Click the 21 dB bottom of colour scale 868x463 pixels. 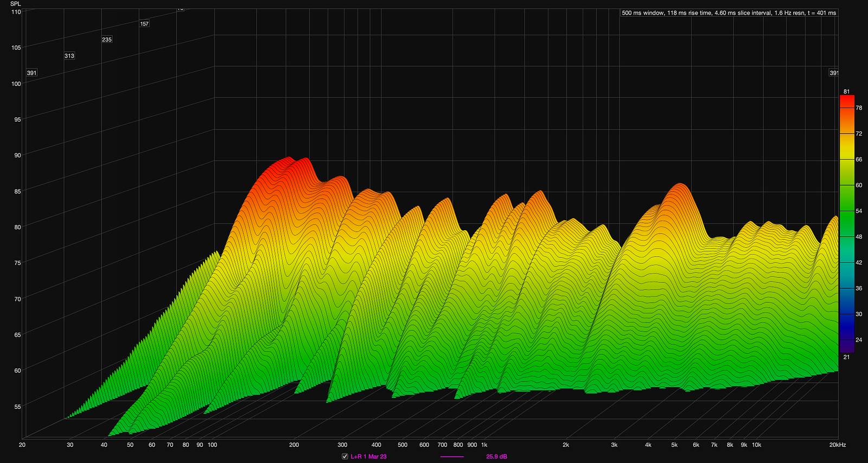tap(846, 357)
